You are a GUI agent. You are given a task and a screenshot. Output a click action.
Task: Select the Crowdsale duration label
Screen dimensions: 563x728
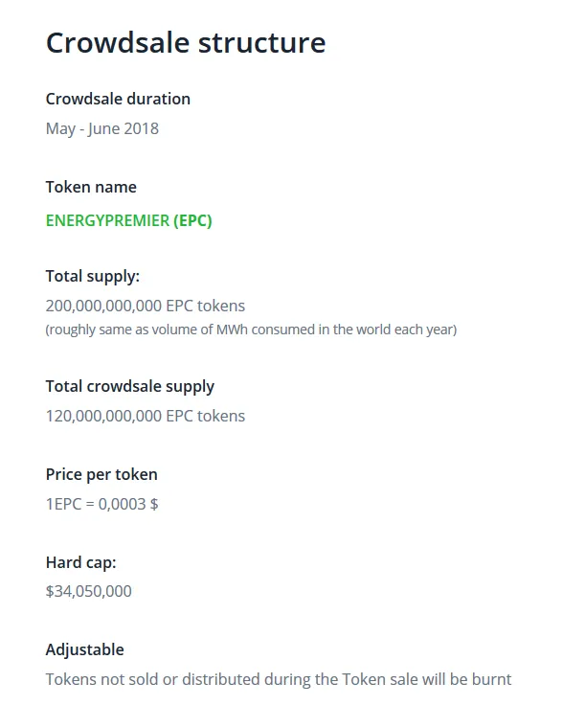point(118,99)
